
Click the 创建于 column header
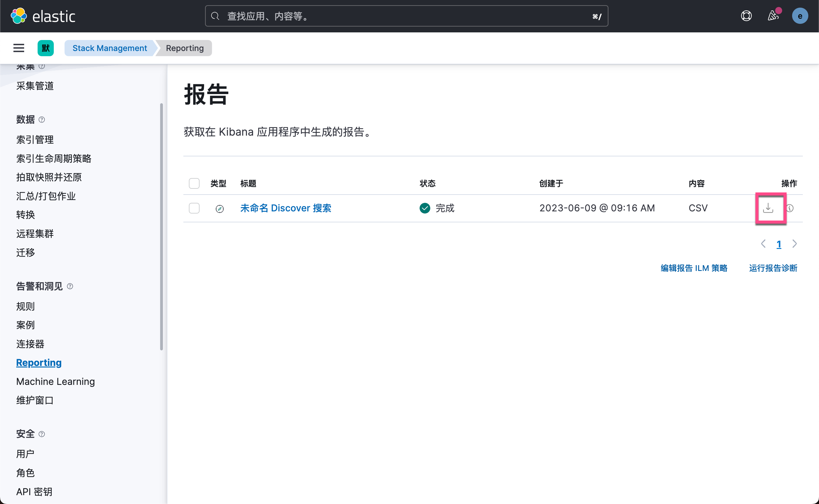(551, 183)
